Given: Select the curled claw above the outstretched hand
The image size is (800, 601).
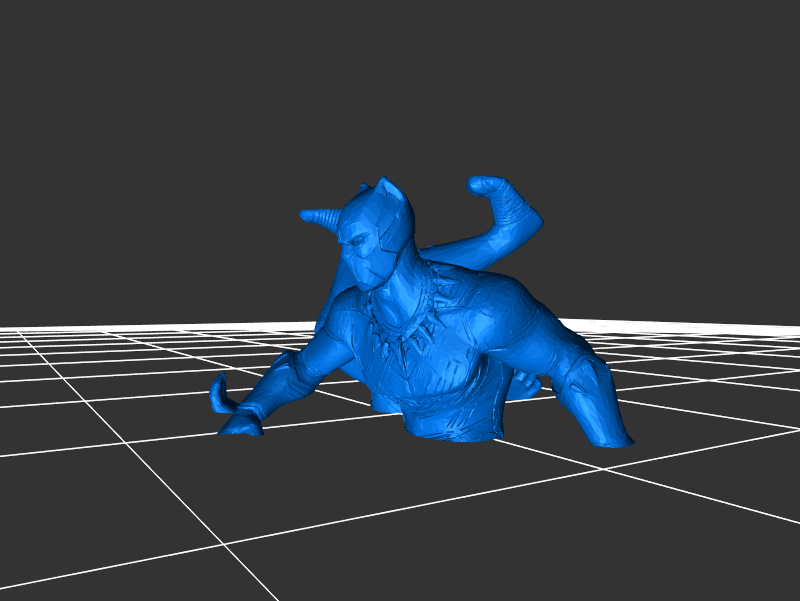Looking at the screenshot, I should (x=218, y=392).
